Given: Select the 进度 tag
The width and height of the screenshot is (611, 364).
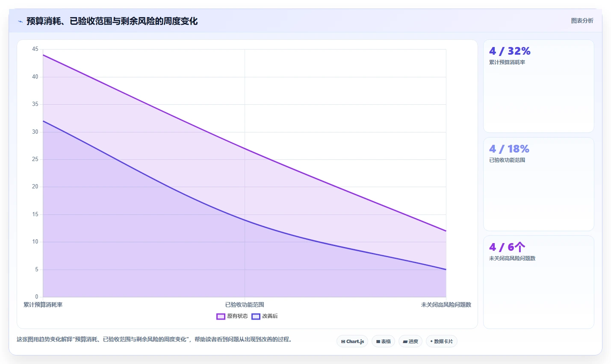Looking at the screenshot, I should (410, 341).
